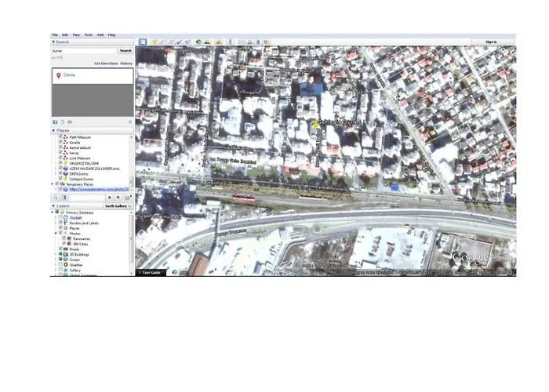Click the Hide Sidebar toolbar icon

click(143, 42)
